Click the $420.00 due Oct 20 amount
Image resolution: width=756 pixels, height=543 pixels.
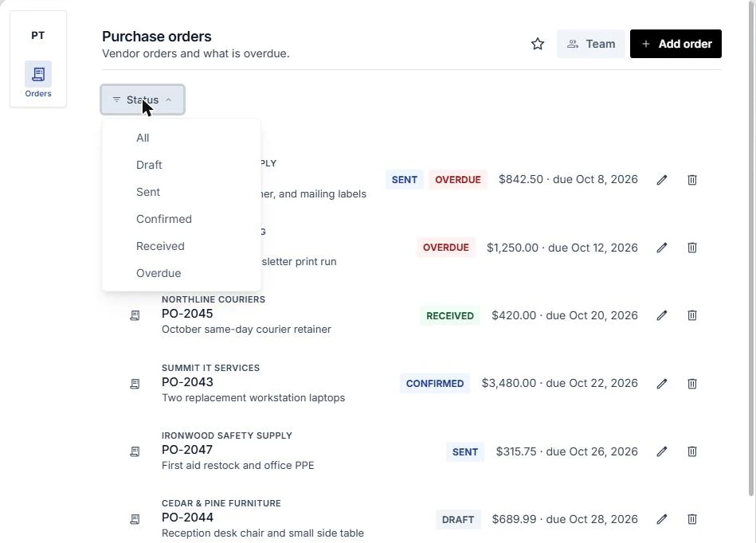tap(565, 315)
